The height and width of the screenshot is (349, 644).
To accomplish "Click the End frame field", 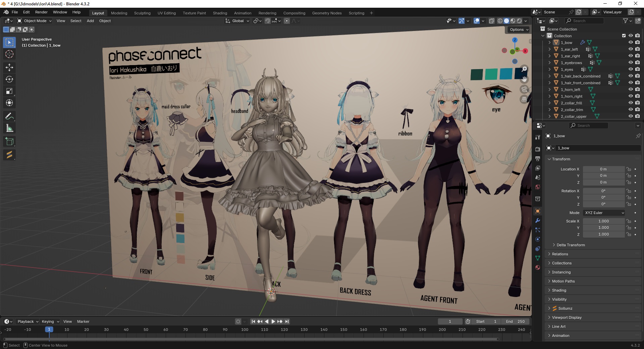I will click(516, 321).
